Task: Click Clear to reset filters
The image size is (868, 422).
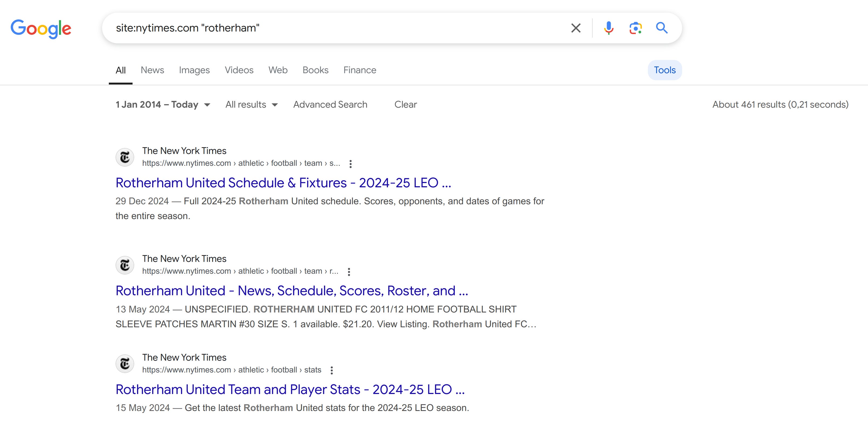Action: (x=405, y=105)
